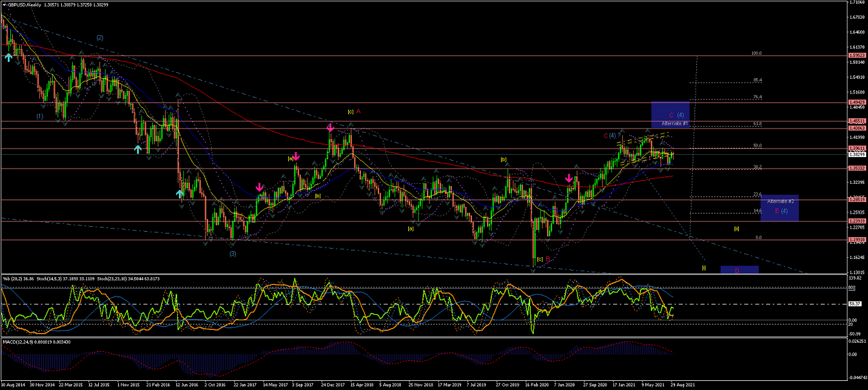868x390 pixels.
Task: Open the GBPUSD,Weekly title triangle at top left
Action: coord(3,4)
